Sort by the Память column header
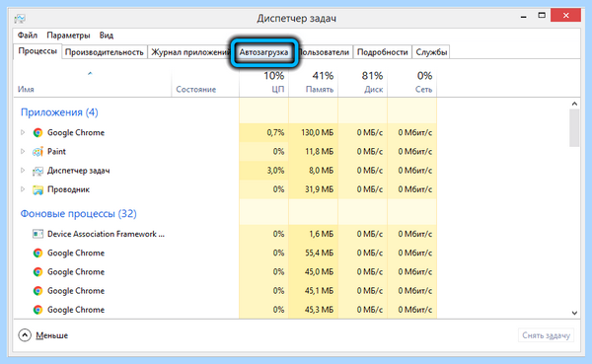Screen dimensions: 592x364 click(314, 82)
